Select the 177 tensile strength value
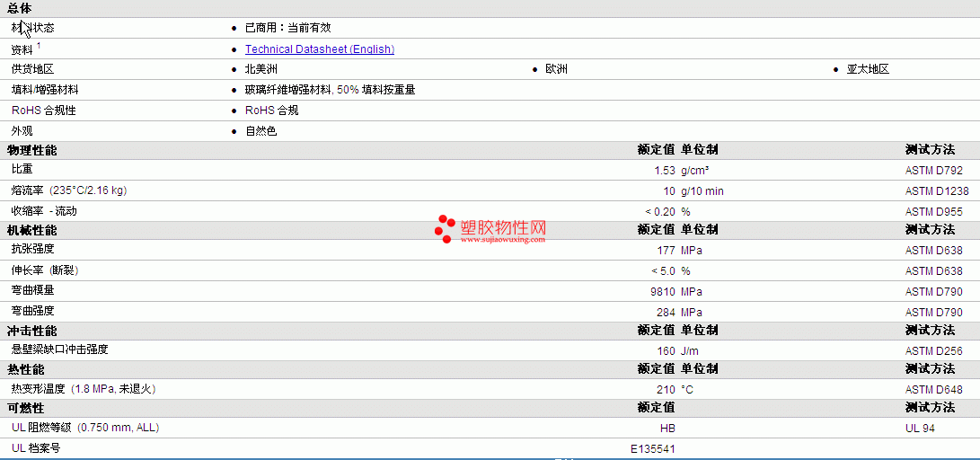Image resolution: width=980 pixels, height=460 pixels. pos(667,251)
